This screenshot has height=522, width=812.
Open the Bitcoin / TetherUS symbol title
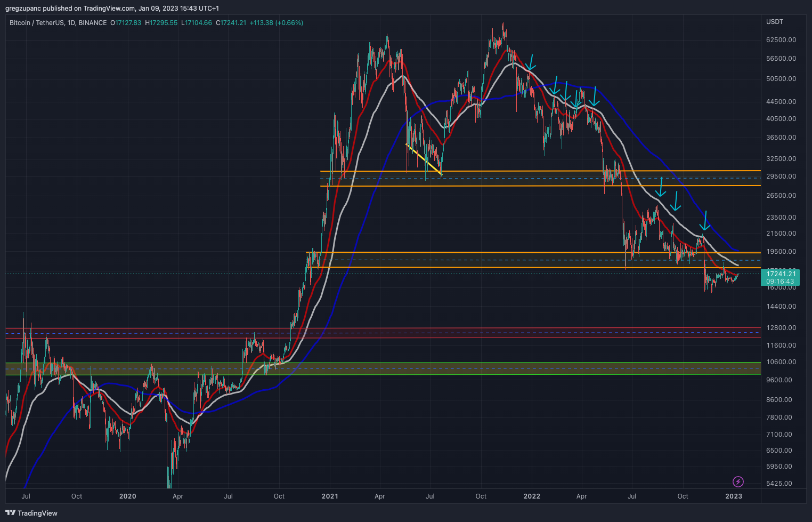pyautogui.click(x=35, y=23)
